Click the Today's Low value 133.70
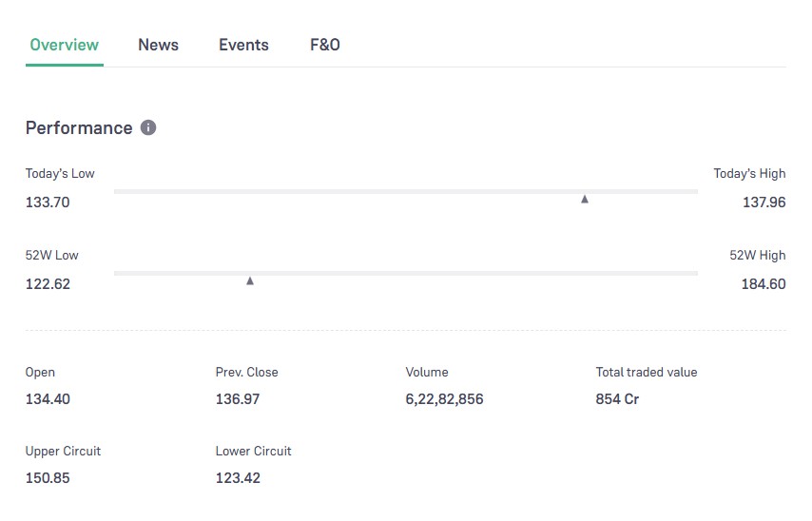This screenshot has width=812, height=521. [x=48, y=203]
